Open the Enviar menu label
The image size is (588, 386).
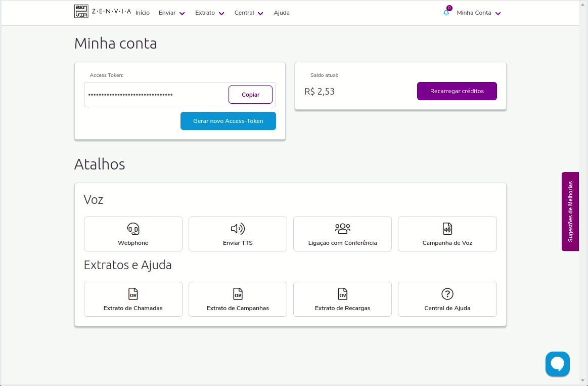click(167, 13)
